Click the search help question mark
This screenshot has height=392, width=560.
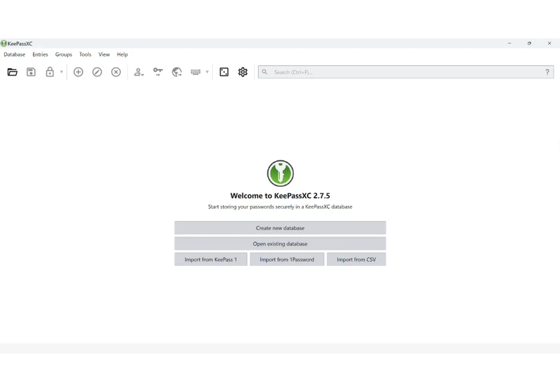coord(547,72)
